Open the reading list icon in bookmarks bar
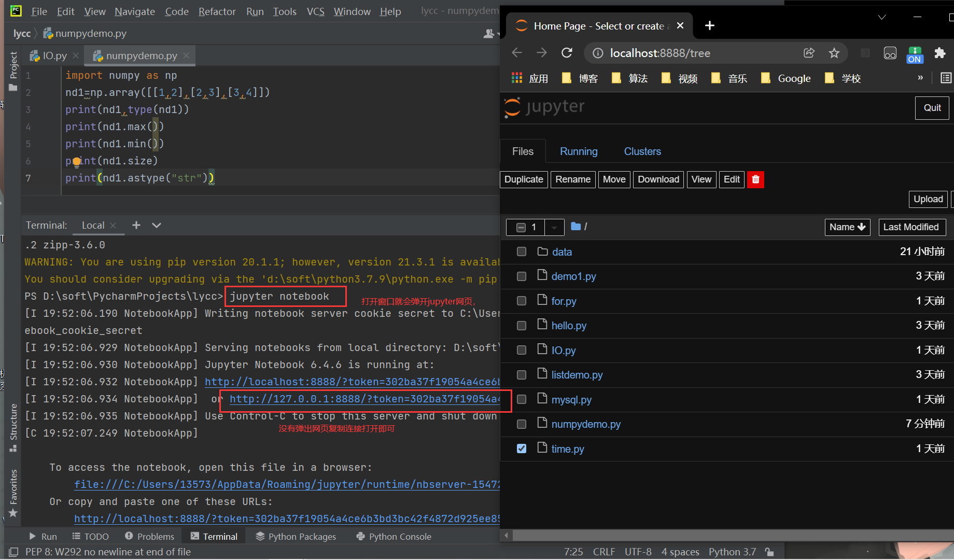The width and height of the screenshot is (954, 560). click(946, 78)
